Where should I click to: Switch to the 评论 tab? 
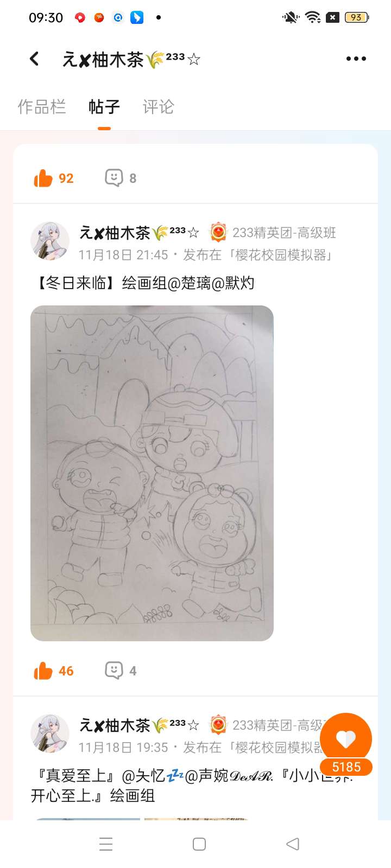(159, 107)
